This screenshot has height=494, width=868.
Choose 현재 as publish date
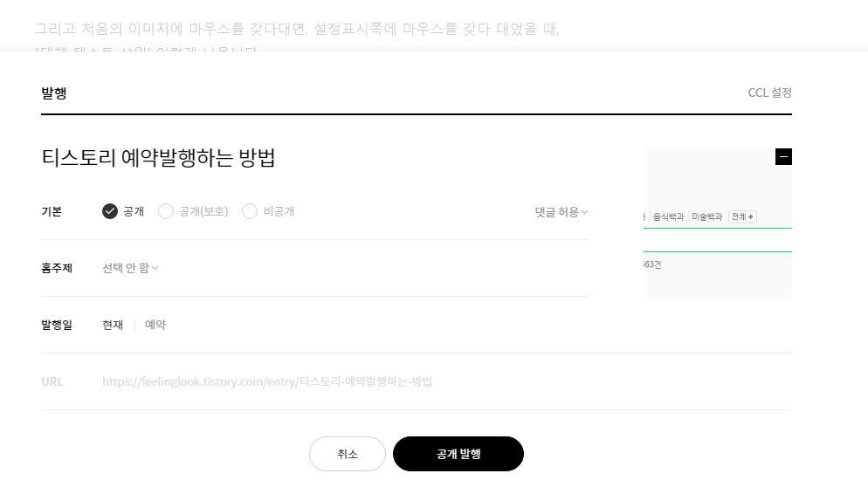click(113, 325)
